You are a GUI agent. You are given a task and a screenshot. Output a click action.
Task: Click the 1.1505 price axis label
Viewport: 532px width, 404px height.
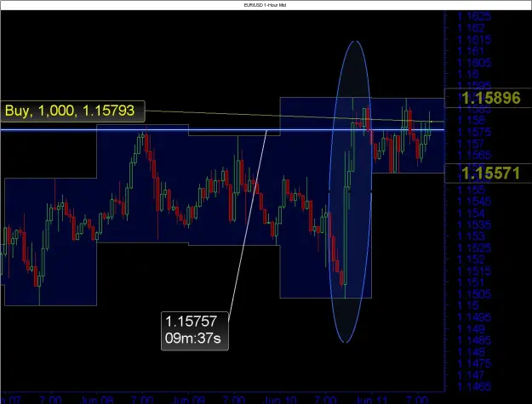click(474, 293)
